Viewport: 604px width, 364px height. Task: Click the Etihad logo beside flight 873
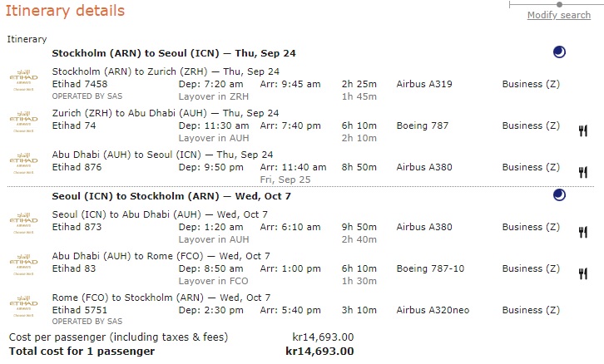pyautogui.click(x=23, y=224)
